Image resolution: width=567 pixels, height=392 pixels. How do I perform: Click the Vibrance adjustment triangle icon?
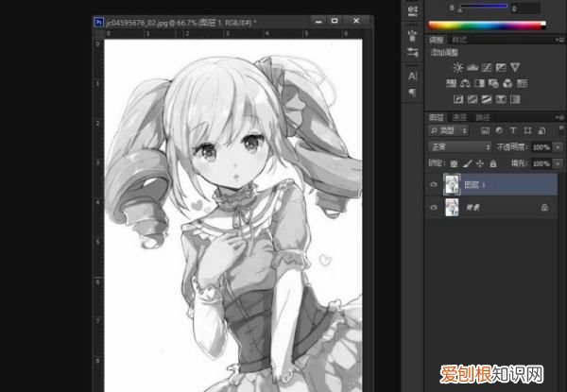(516, 68)
